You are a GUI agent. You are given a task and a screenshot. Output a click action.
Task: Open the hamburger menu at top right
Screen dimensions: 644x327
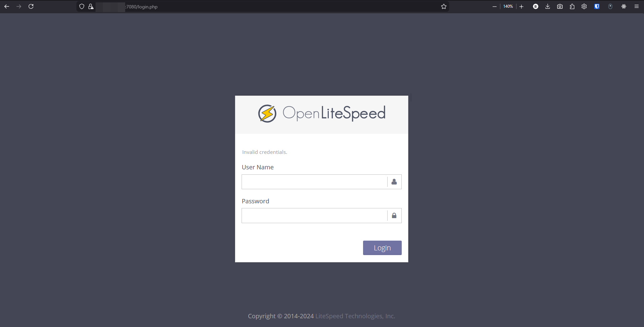pyautogui.click(x=636, y=6)
